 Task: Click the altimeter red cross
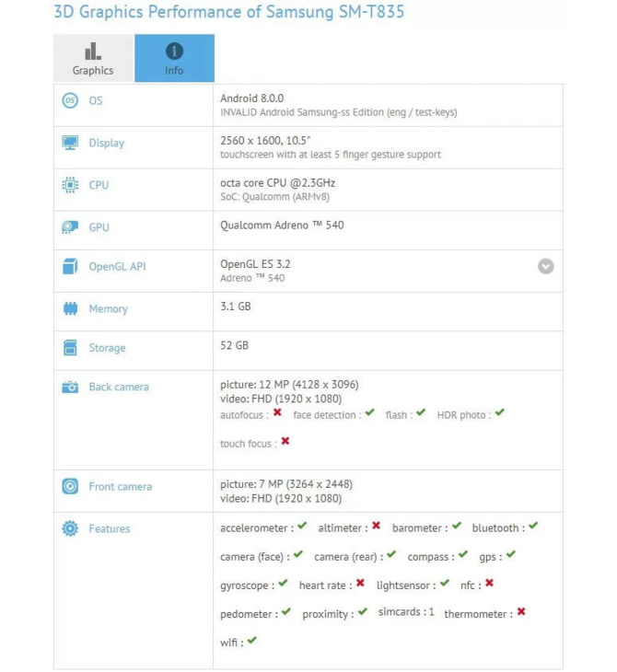pyautogui.click(x=376, y=526)
